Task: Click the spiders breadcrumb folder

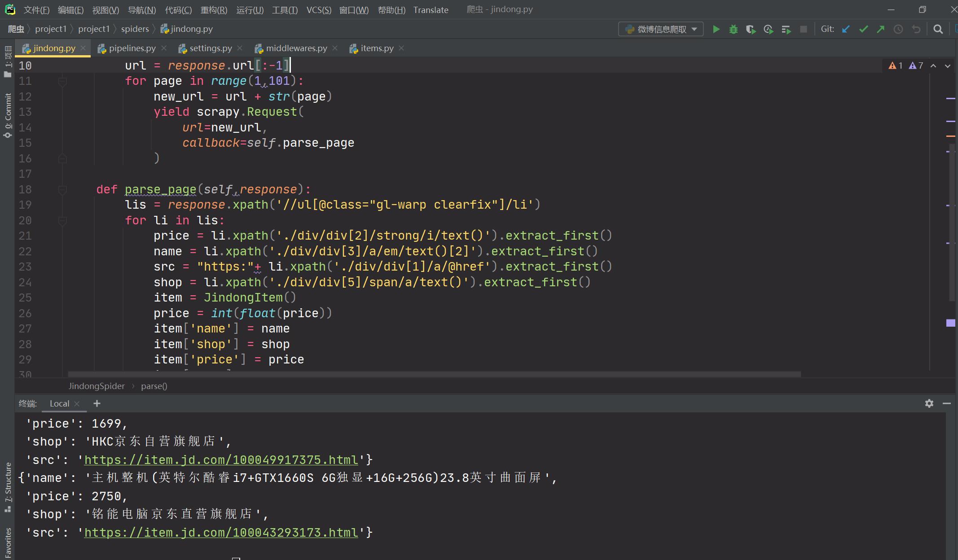Action: [x=135, y=29]
